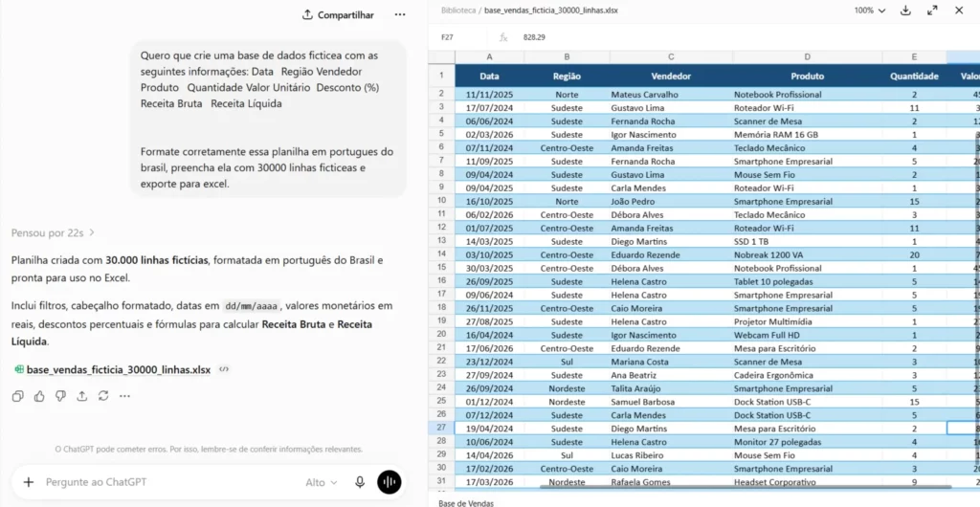Click the Compartilhar button
This screenshot has width=980, height=507.
tap(338, 14)
